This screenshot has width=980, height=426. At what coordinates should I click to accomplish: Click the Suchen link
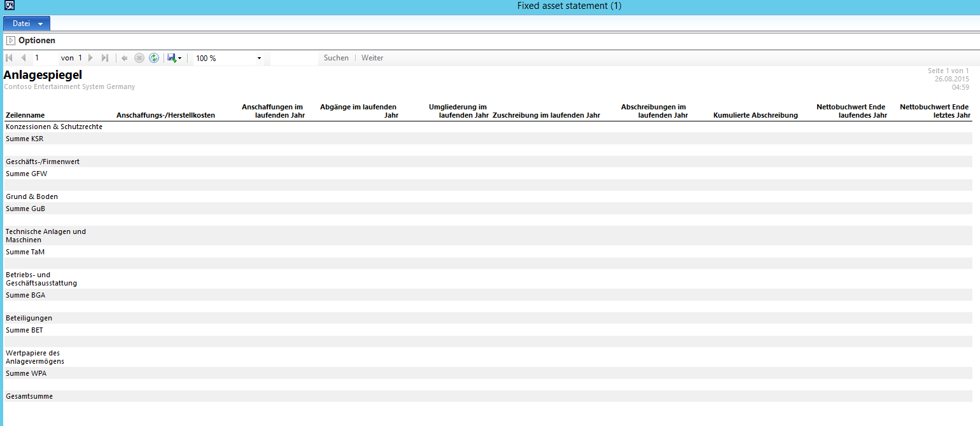pyautogui.click(x=336, y=58)
